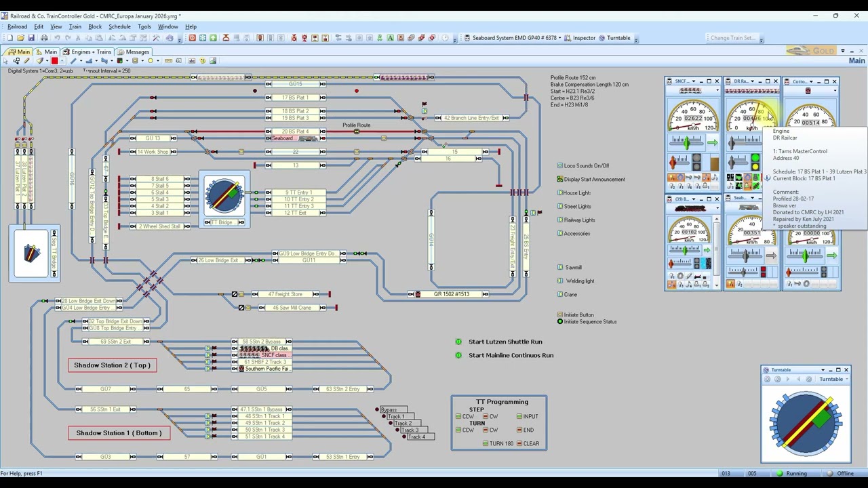
Task: Select the insert picture tool
Action: coord(213,61)
